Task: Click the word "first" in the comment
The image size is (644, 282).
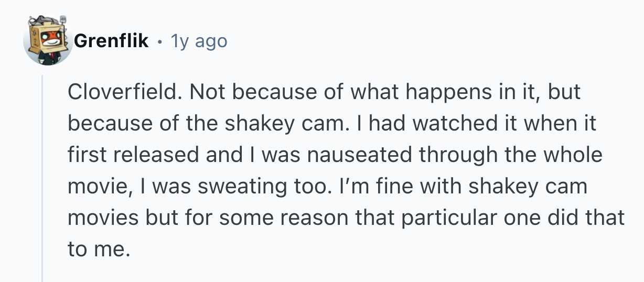Action: click(85, 155)
